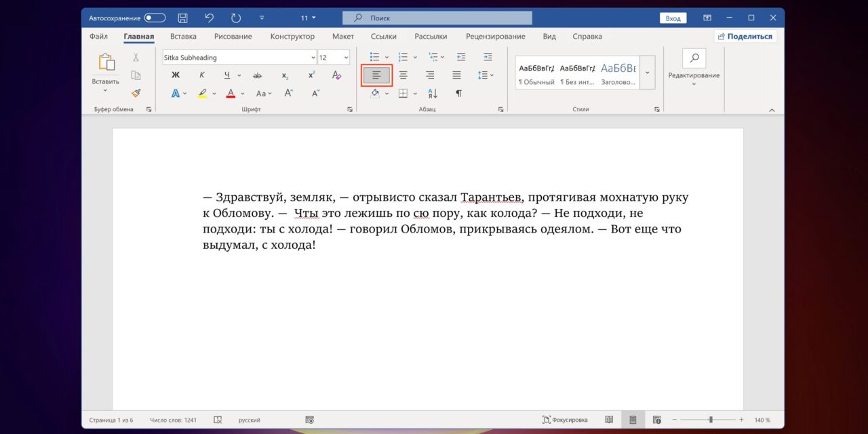Click the Вход sign-in button
The image size is (868, 434).
[673, 18]
